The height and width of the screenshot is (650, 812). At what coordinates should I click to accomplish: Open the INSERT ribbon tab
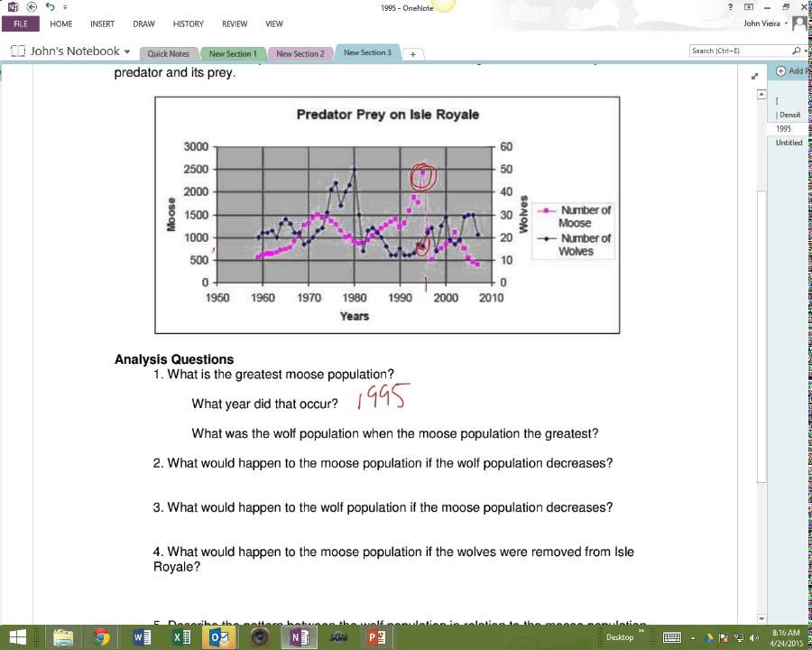(x=102, y=23)
